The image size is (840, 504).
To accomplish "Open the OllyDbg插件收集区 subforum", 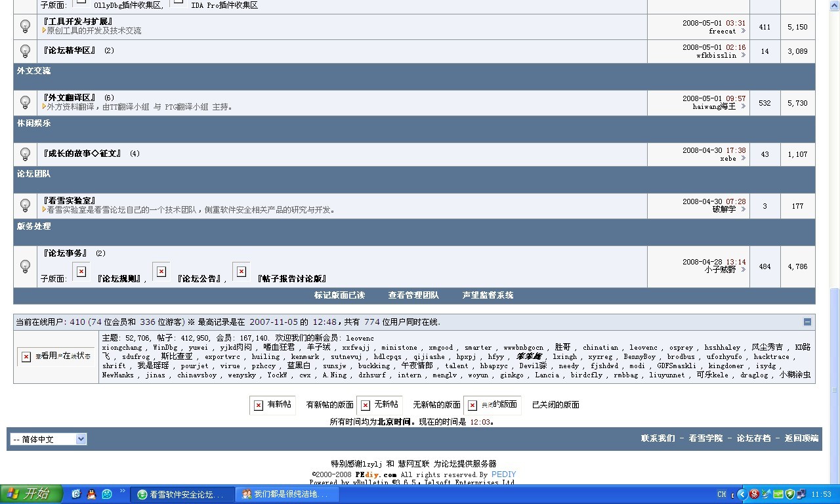I will 129,5.
